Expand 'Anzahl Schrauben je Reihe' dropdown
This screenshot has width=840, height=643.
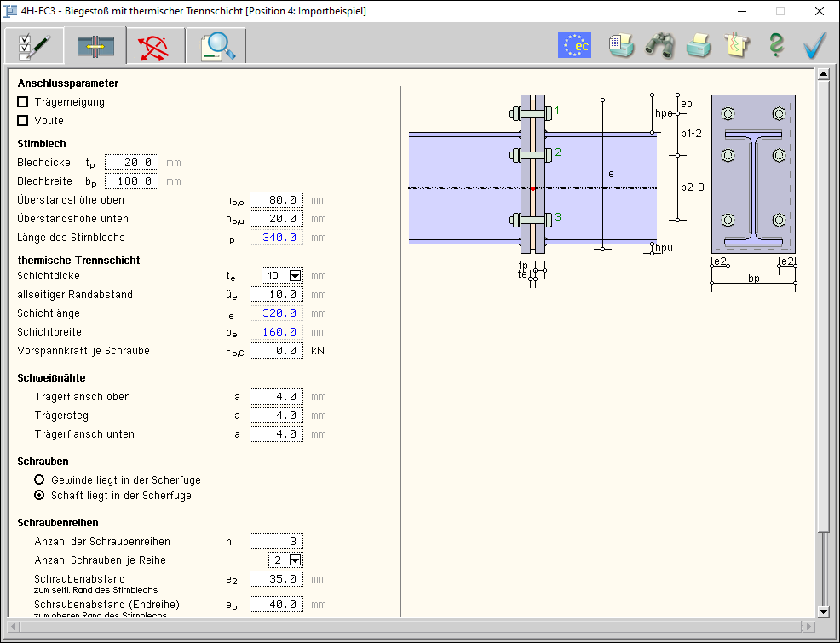tap(295, 560)
